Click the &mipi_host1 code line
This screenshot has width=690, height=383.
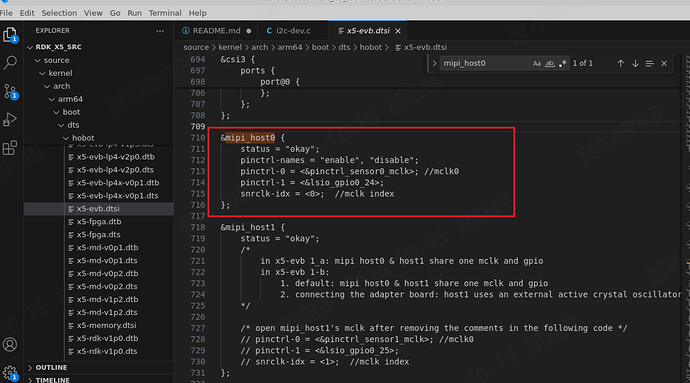(253, 228)
